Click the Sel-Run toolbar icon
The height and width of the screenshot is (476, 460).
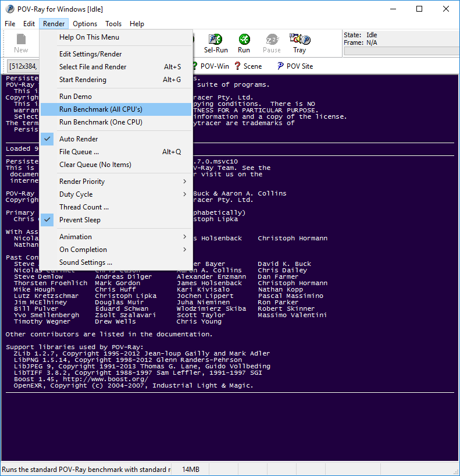(x=216, y=44)
